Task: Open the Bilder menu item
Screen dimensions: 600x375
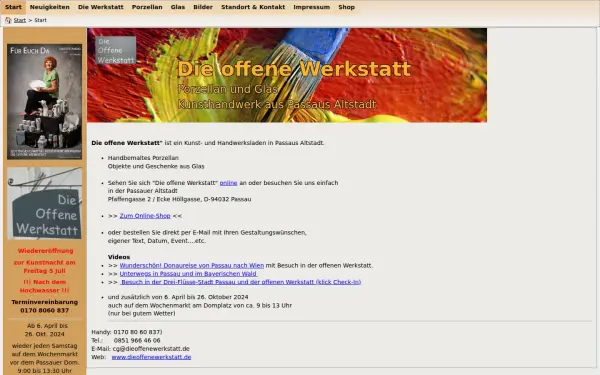Action: 203,7
